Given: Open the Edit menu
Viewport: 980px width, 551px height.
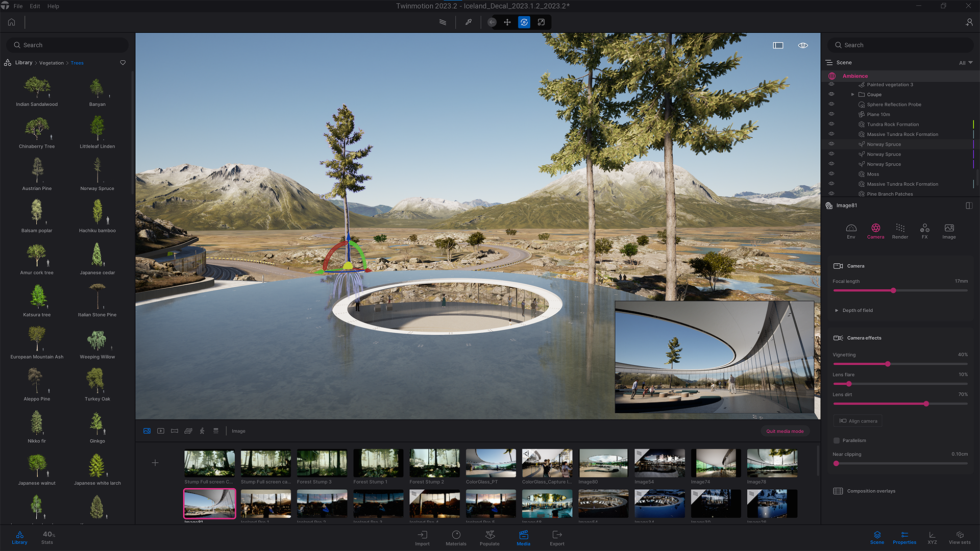Looking at the screenshot, I should (35, 6).
